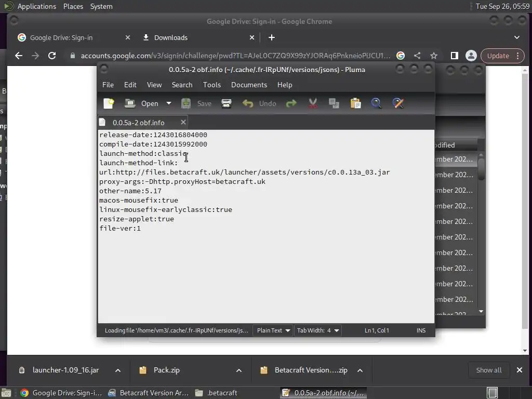
Task: Bookmark this page with the star icon
Action: (434, 56)
